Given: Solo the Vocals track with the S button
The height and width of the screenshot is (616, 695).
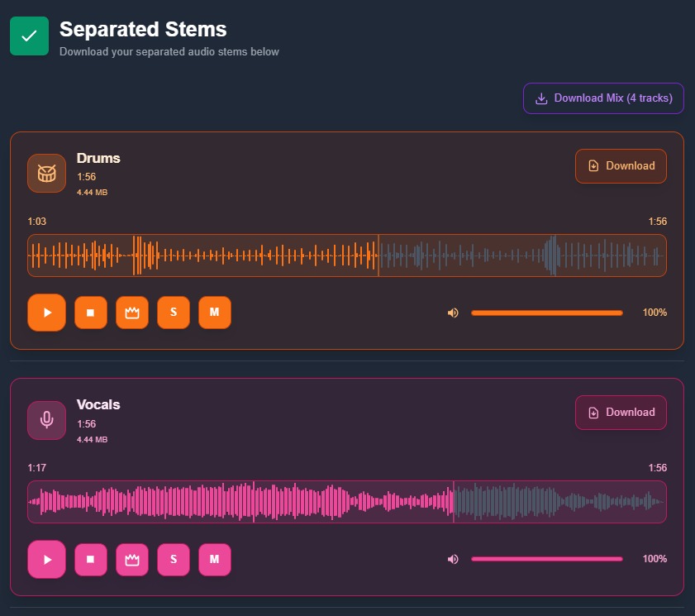Looking at the screenshot, I should pos(174,560).
